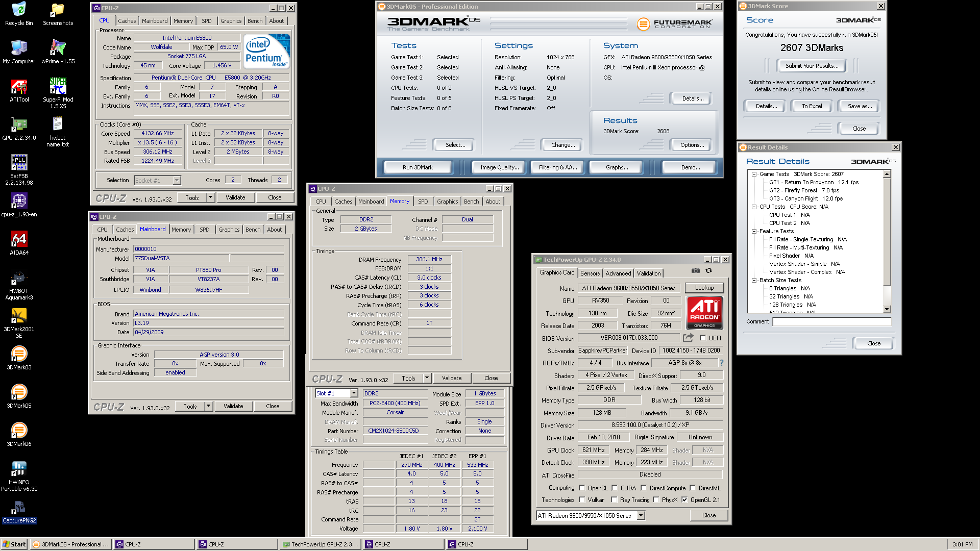Open Slot #1 dropdown in SPD window

[354, 393]
